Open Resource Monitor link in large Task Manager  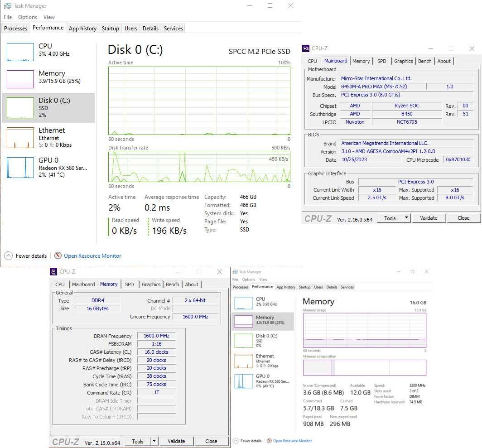tap(92, 256)
